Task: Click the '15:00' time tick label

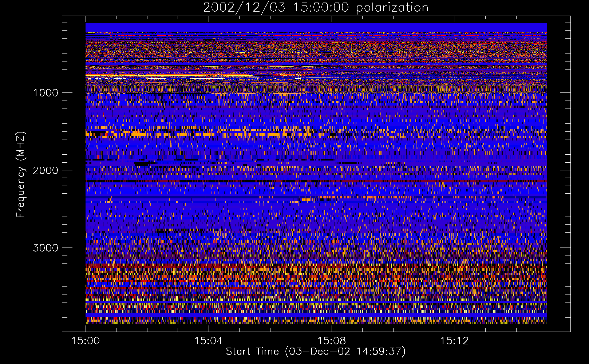Action: click(x=86, y=341)
